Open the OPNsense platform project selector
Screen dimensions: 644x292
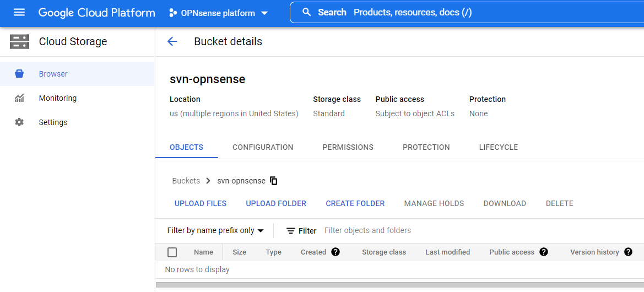(219, 13)
